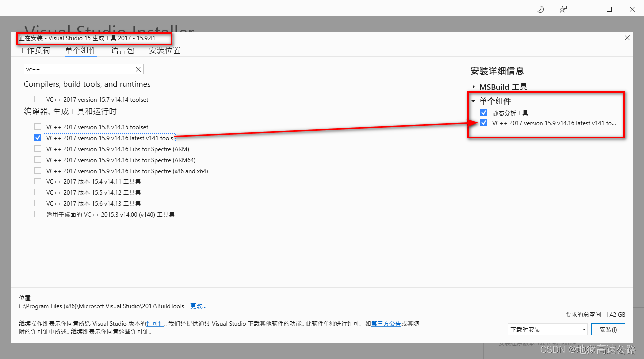Check VC++ 2017 version 15.7 v14.14 toolset
644x359 pixels.
(x=38, y=99)
